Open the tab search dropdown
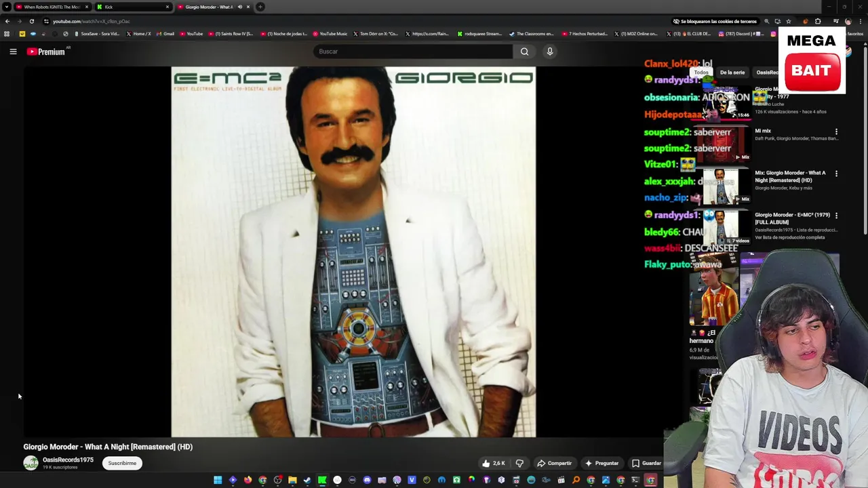This screenshot has width=868, height=488. 6,7
